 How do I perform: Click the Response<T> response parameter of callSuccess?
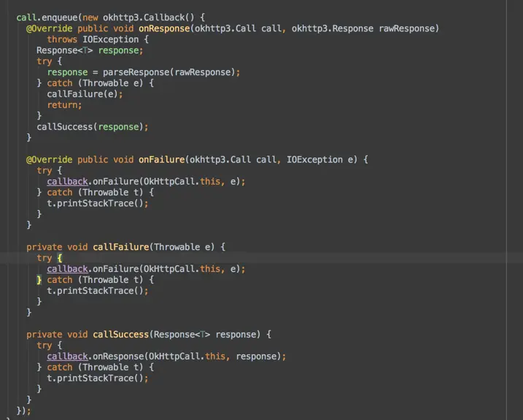pos(206,335)
